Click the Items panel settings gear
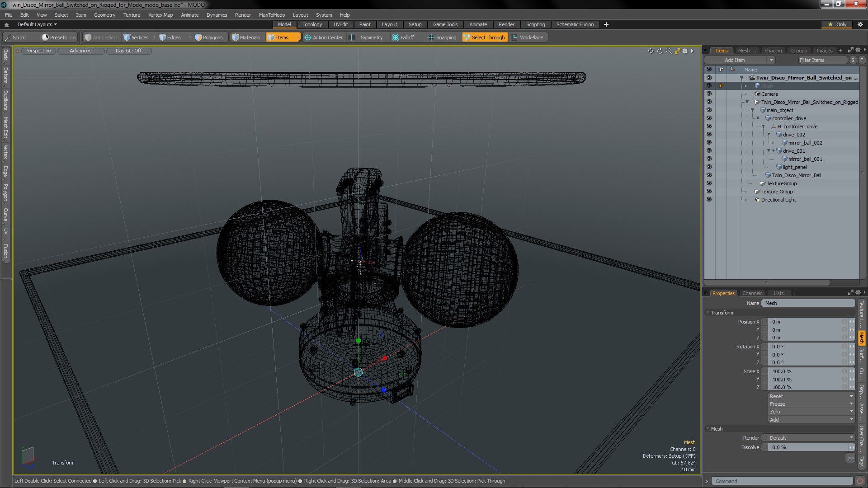Screen dimensions: 868x488 coord(858,50)
